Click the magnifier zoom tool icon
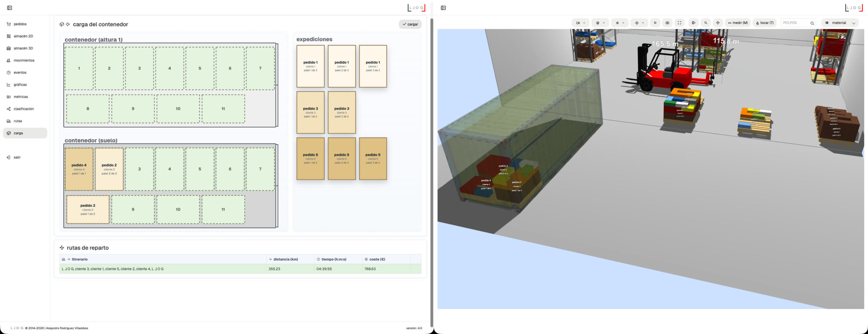This screenshot has height=334, width=868. pos(706,23)
